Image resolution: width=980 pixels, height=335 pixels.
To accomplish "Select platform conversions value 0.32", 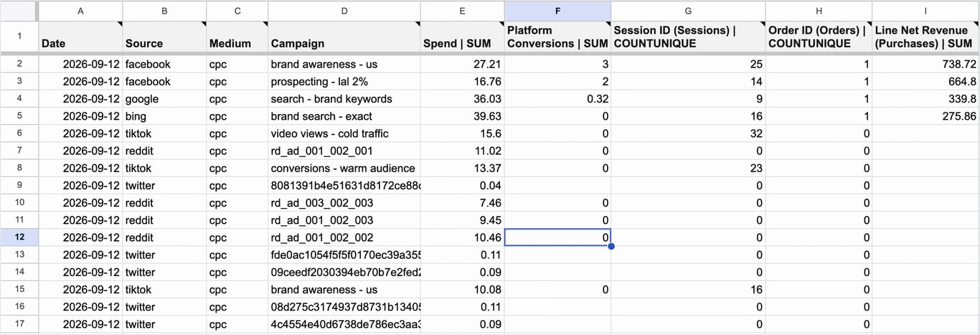I will coord(558,99).
